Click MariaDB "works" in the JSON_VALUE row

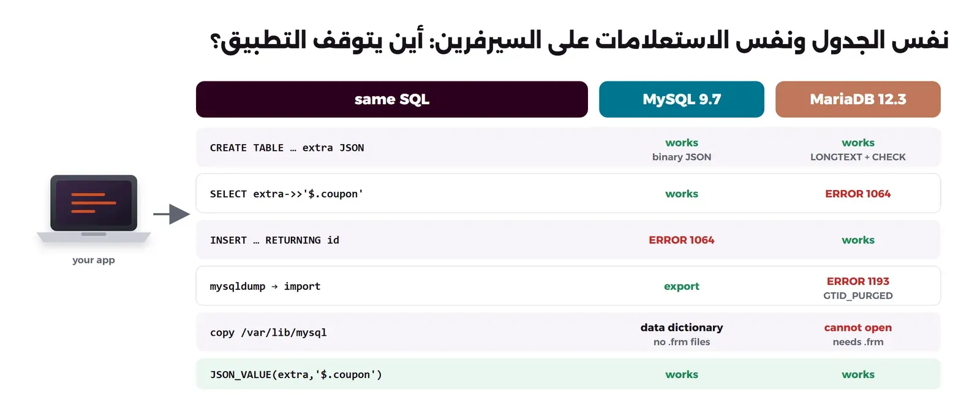tap(858, 374)
